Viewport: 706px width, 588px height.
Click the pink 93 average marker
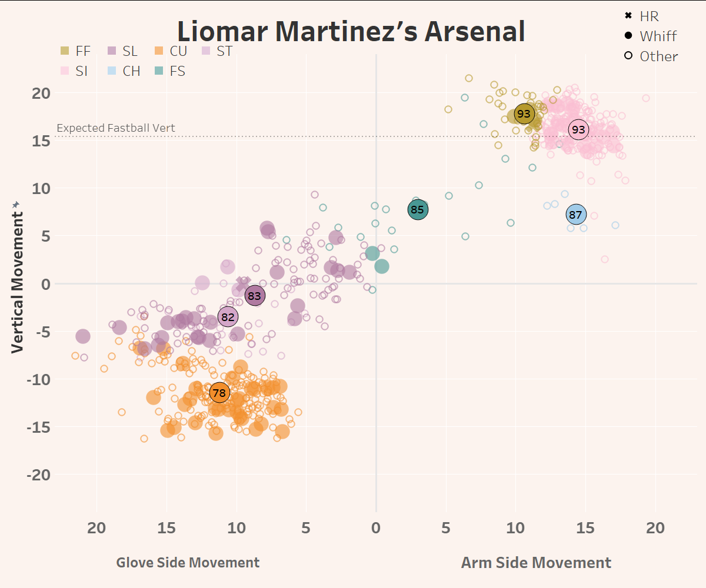click(579, 129)
